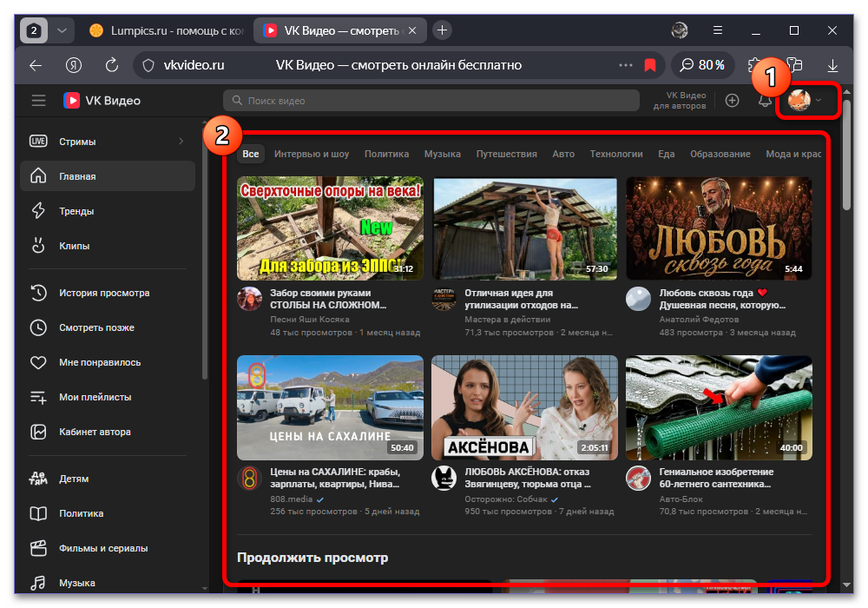Screen dimensions: 868x608
Task: Open Мне понравилось heart icon
Action: click(x=38, y=363)
